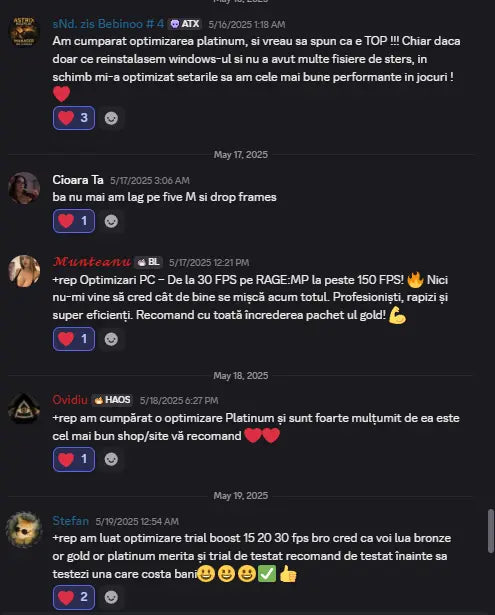
Task: Click the chat scrollbar thumb
Action: 491,531
